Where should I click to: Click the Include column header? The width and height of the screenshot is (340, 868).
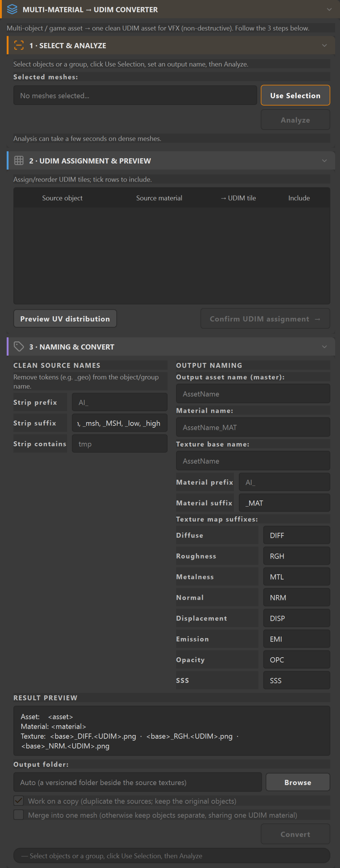tap(299, 198)
